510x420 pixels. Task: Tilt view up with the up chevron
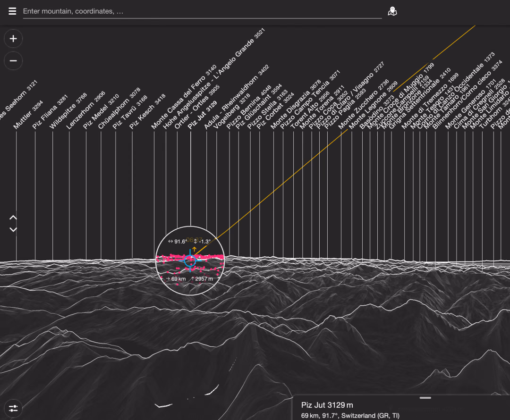(13, 218)
